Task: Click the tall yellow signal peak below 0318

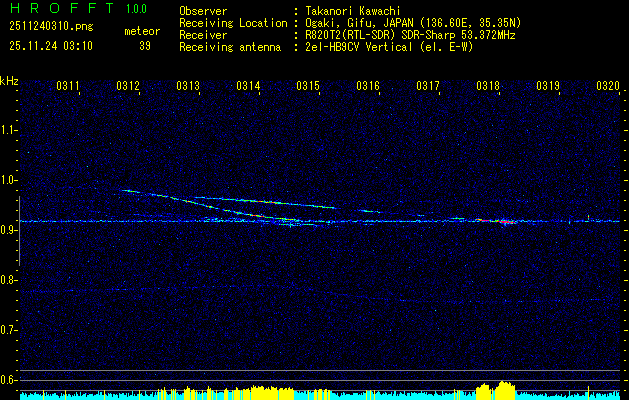Action: 505,390
